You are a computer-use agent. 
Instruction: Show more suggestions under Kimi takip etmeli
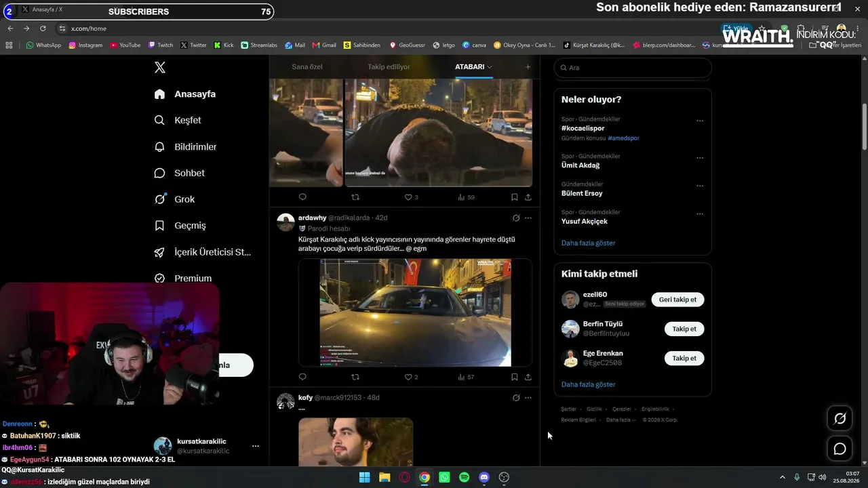pyautogui.click(x=588, y=384)
